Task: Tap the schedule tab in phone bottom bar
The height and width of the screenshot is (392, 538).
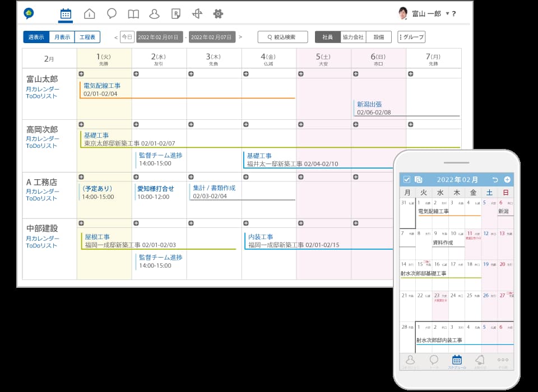Action: 457,361
